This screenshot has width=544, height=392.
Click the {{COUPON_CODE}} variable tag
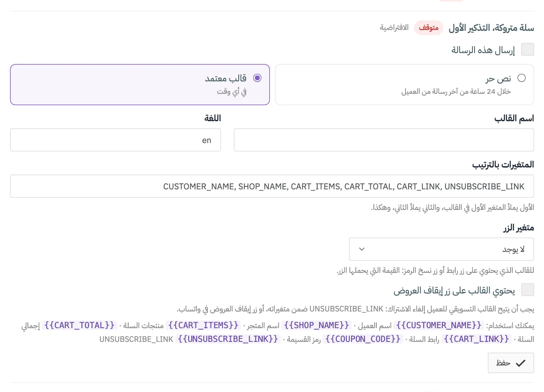[363, 339]
